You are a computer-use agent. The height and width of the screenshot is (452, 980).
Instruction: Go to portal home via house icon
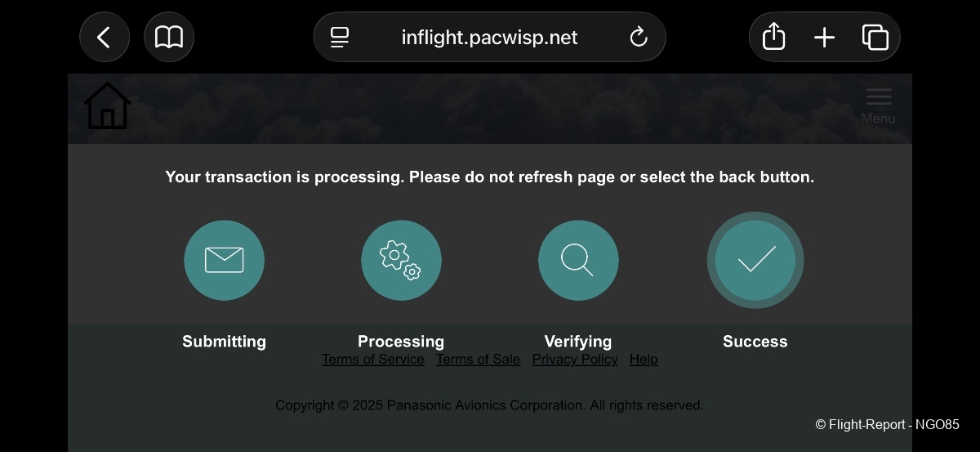tap(107, 106)
